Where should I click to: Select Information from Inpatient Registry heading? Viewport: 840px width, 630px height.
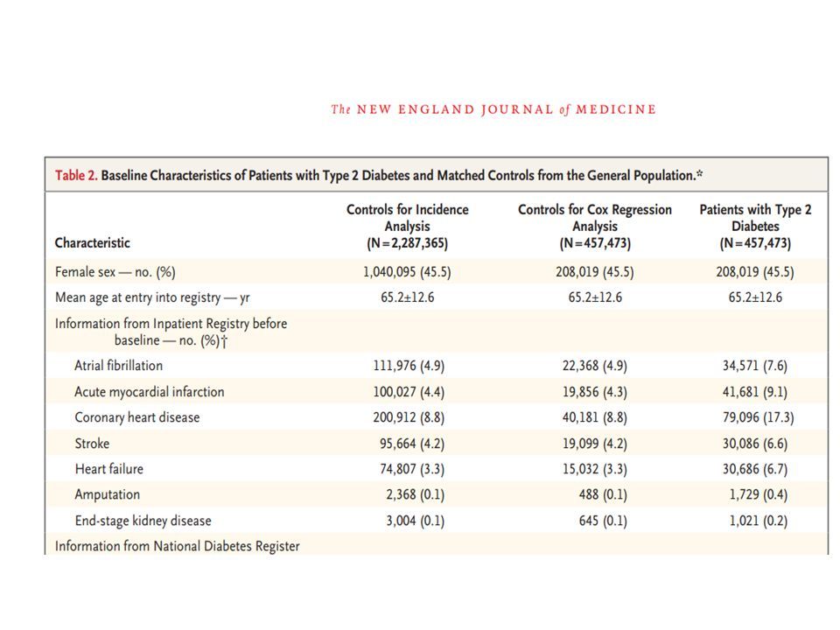171,332
